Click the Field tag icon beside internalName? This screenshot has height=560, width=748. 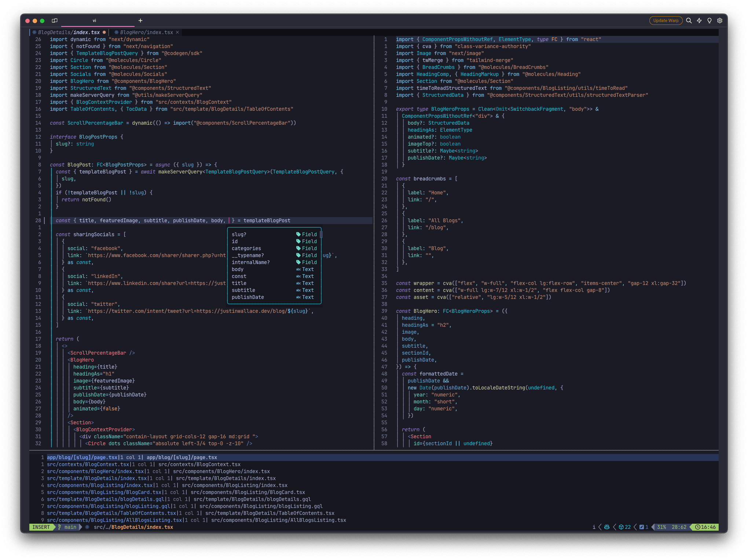[x=298, y=262]
